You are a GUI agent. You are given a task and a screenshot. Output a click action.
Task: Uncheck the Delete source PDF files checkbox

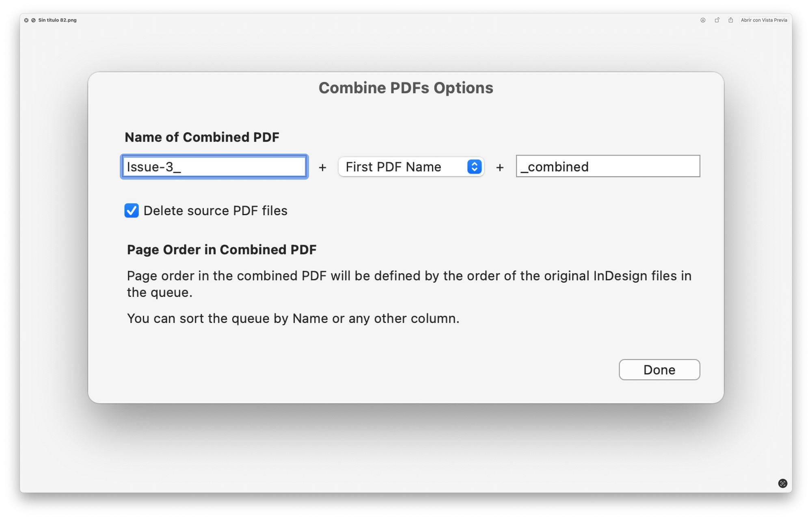(132, 211)
